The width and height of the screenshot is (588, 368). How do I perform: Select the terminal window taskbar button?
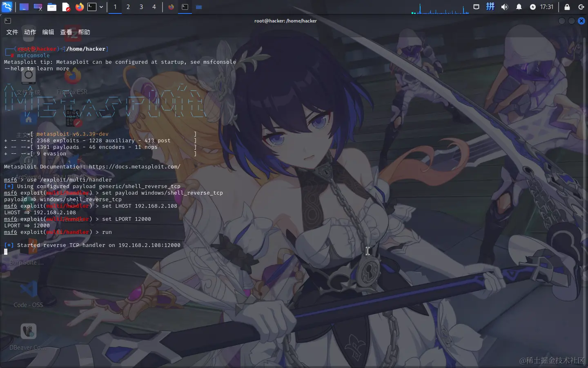tap(185, 7)
